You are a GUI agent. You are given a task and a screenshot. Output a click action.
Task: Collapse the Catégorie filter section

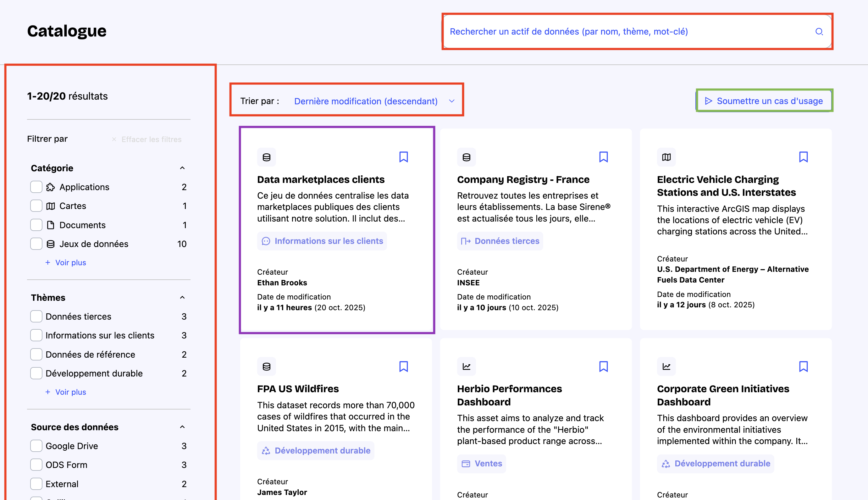(182, 168)
